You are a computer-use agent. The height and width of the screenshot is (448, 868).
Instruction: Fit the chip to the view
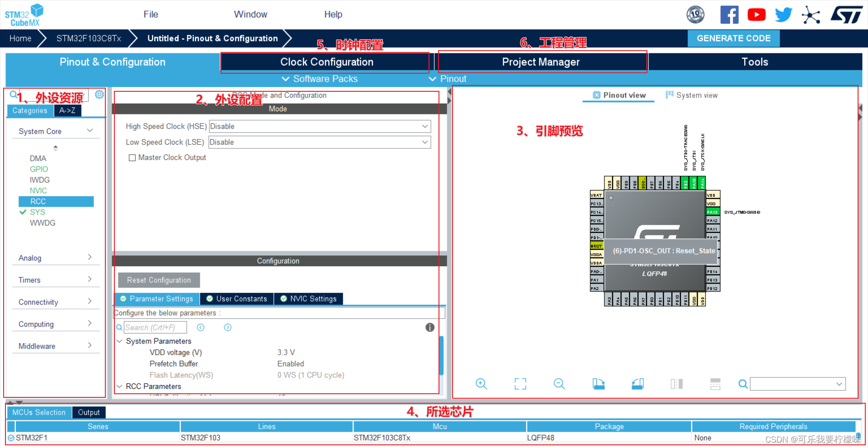point(520,384)
